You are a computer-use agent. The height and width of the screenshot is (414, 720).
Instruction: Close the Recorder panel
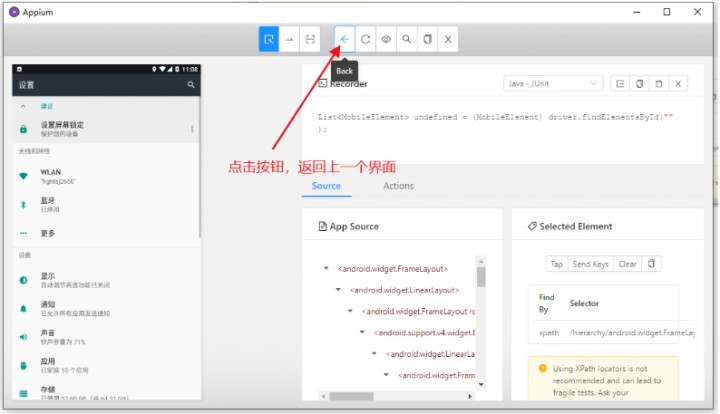pyautogui.click(x=678, y=84)
